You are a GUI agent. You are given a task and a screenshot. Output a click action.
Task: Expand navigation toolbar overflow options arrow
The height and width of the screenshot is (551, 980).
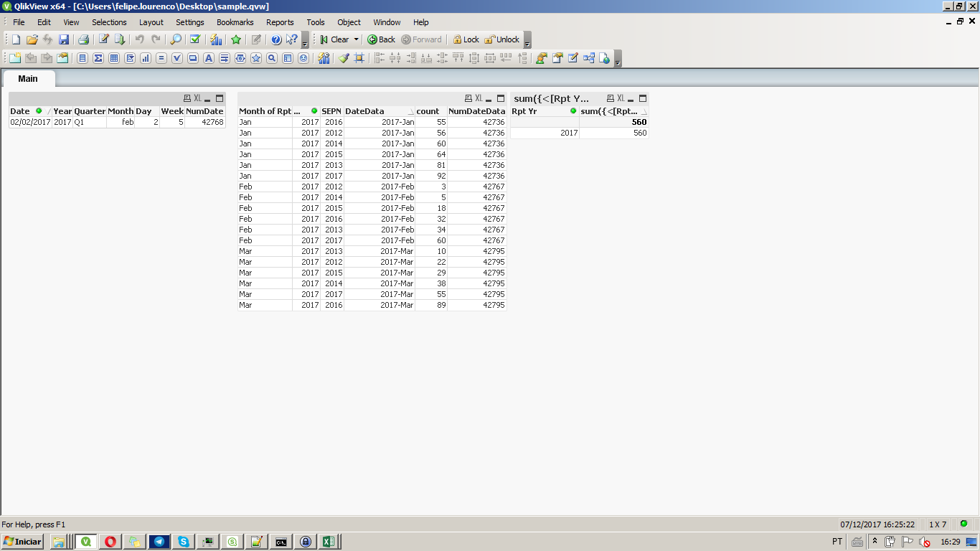tap(527, 41)
